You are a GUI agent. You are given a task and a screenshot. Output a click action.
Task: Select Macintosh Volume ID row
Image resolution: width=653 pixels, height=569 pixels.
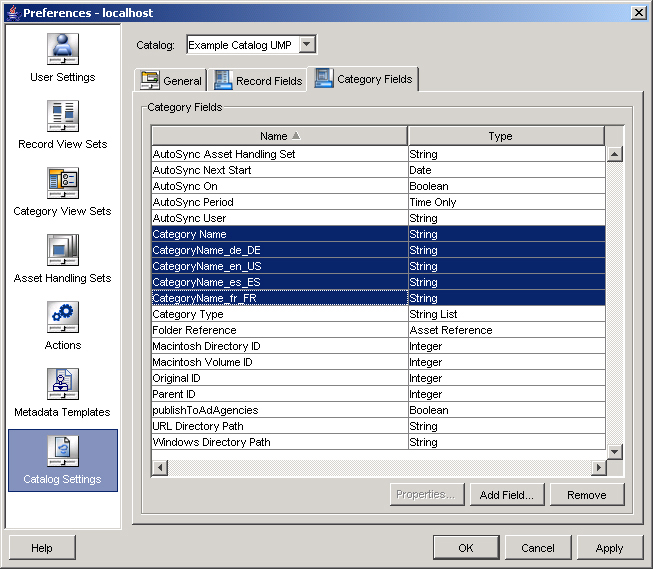pos(378,362)
